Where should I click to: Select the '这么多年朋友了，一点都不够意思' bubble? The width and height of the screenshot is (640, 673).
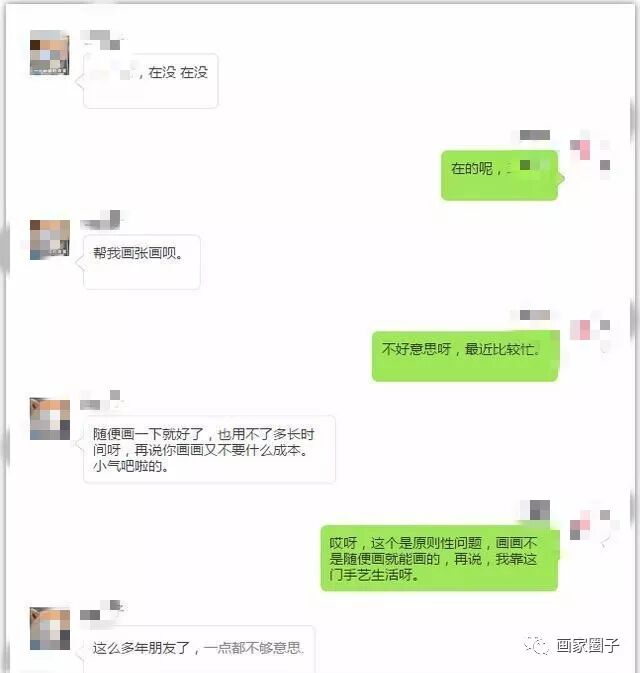[x=199, y=649]
